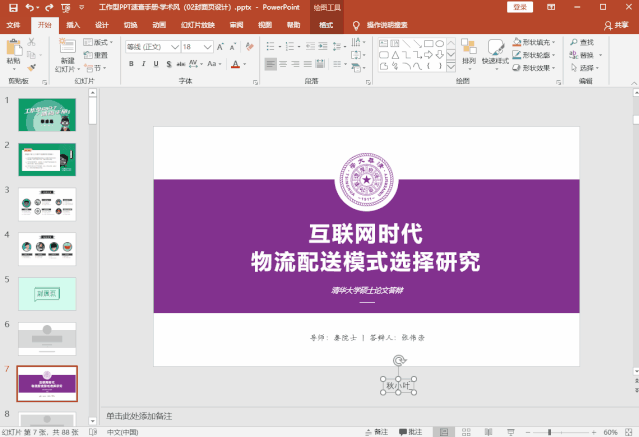Click the Paste (粘贴) clipboard icon

coord(13,49)
